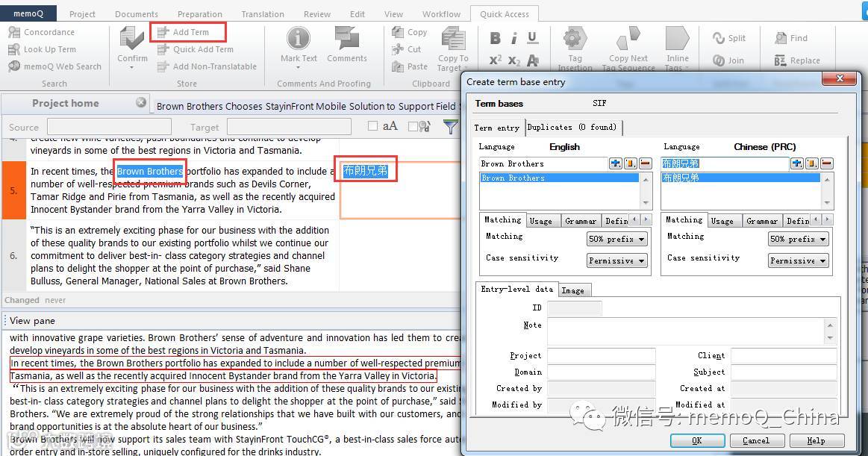Switch to the Image tab in the dialog

point(573,290)
